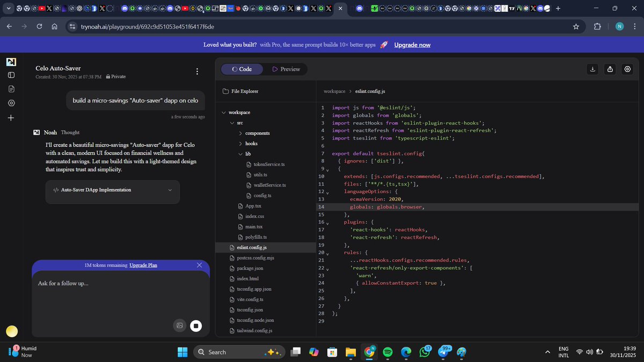
Task: Click workspace in the breadcrumb
Action: pos(334,91)
